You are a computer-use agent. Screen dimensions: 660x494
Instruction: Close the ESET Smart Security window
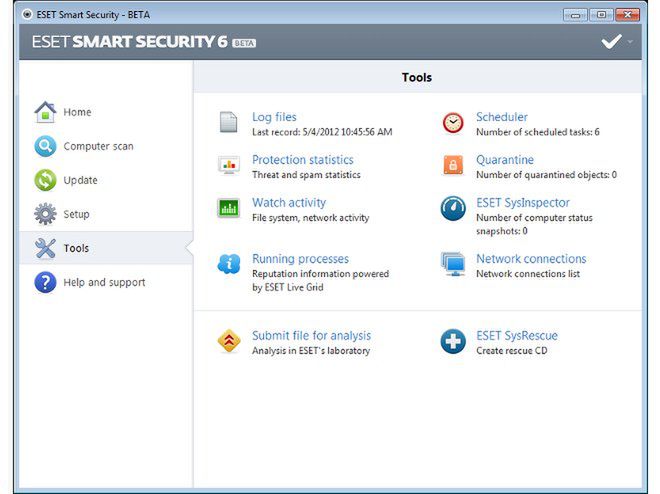coord(627,15)
